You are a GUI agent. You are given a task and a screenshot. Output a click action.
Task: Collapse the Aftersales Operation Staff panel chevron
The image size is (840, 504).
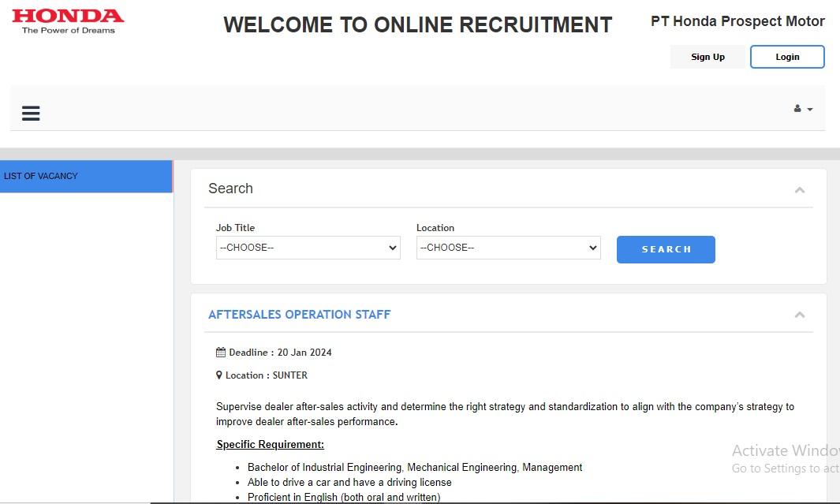[799, 315]
